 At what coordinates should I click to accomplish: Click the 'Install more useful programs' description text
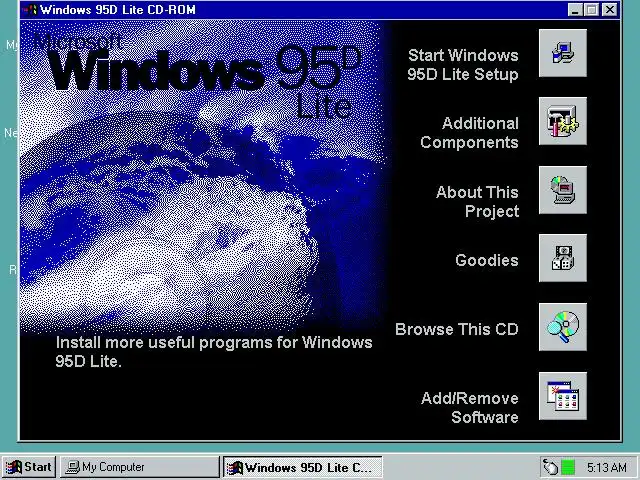[214, 351]
